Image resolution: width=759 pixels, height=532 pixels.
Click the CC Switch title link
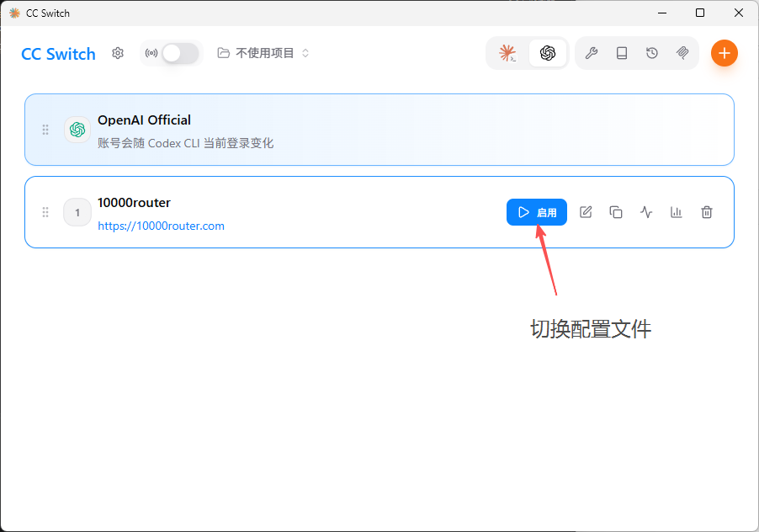(59, 54)
